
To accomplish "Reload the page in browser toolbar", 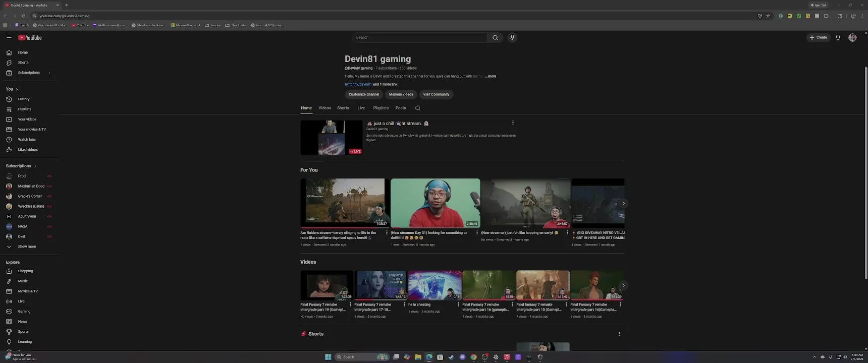I will point(23,16).
